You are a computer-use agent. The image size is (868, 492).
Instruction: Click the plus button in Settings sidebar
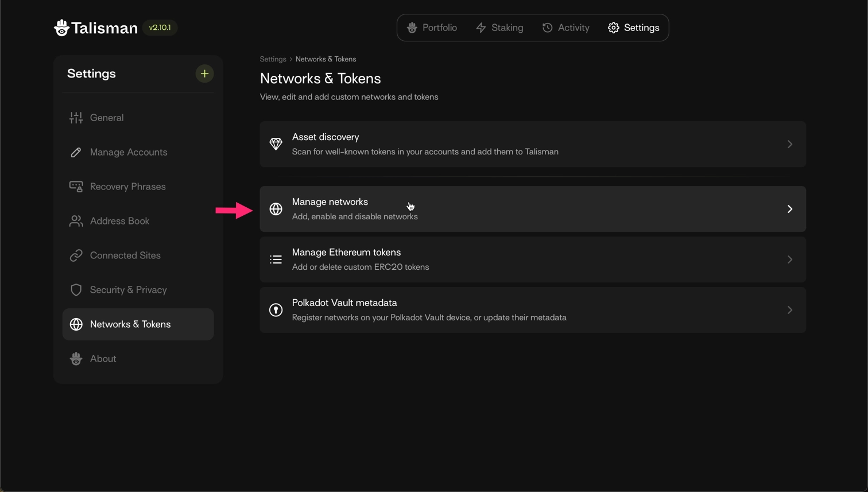(x=204, y=73)
